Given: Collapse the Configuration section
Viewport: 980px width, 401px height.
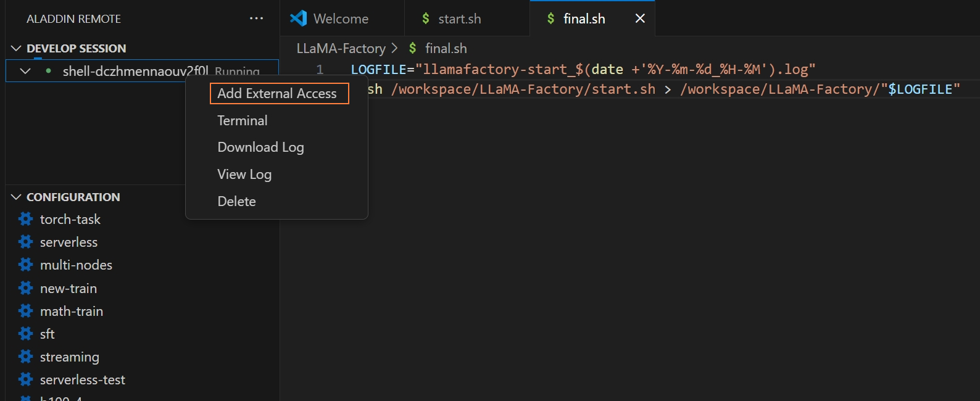Looking at the screenshot, I should [x=16, y=197].
